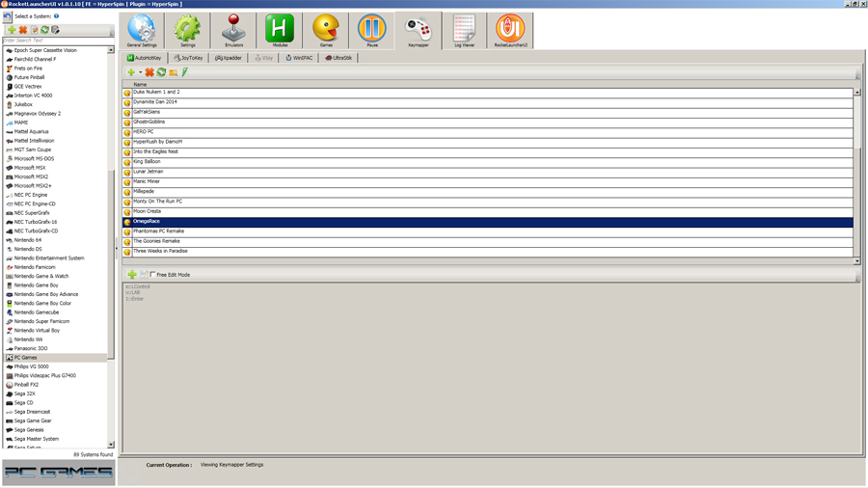This screenshot has height=488, width=868.
Task: Select MAME in the systems list
Action: tap(21, 122)
